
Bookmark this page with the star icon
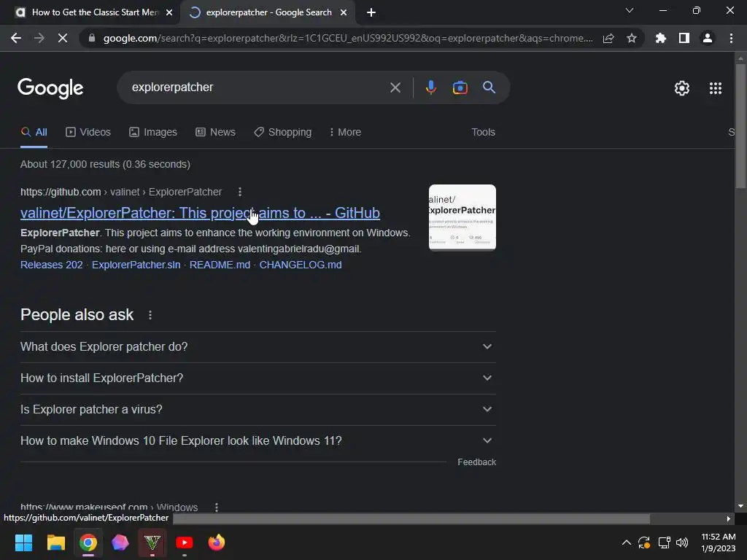point(632,38)
